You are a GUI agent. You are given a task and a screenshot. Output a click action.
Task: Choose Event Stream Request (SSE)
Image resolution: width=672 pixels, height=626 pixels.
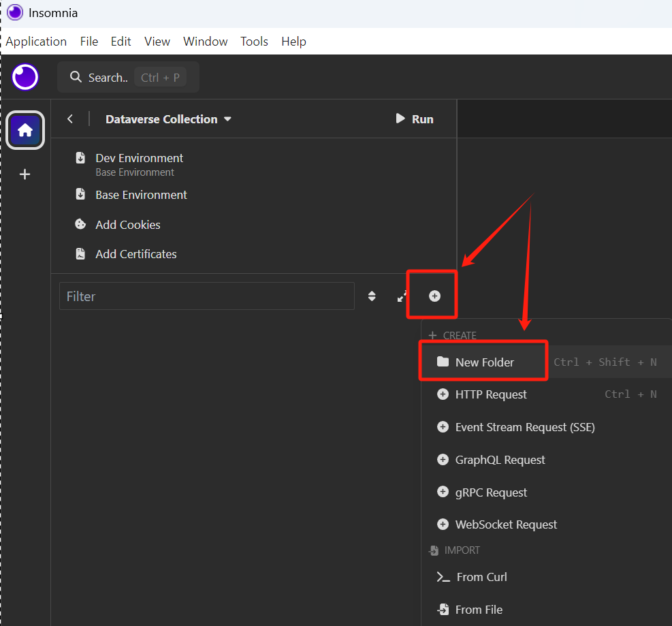point(547,427)
